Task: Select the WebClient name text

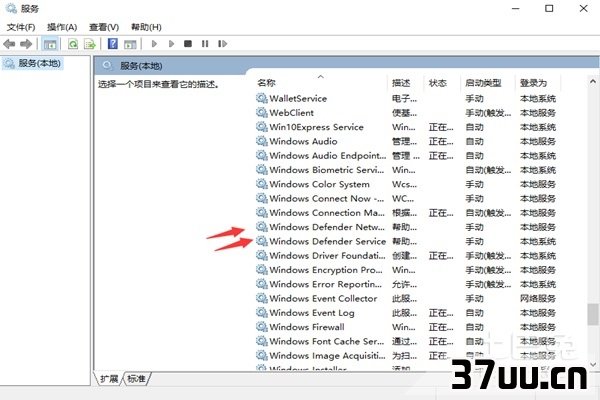Action: (292, 113)
